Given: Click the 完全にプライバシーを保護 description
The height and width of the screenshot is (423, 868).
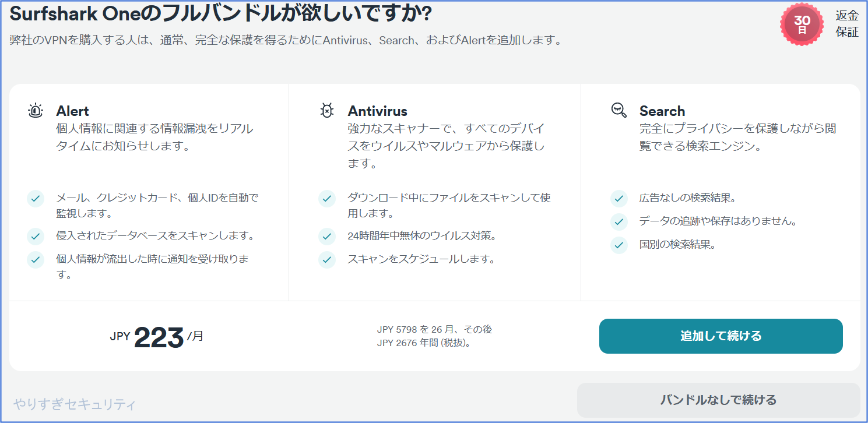Looking at the screenshot, I should (738, 137).
